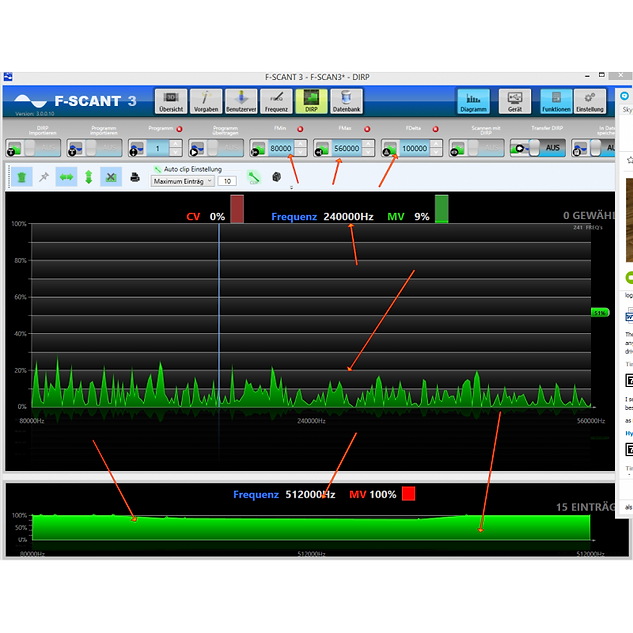The width and height of the screenshot is (633, 633).
Task: Click the Scannen mit DIRP eye icon
Action: [457, 148]
